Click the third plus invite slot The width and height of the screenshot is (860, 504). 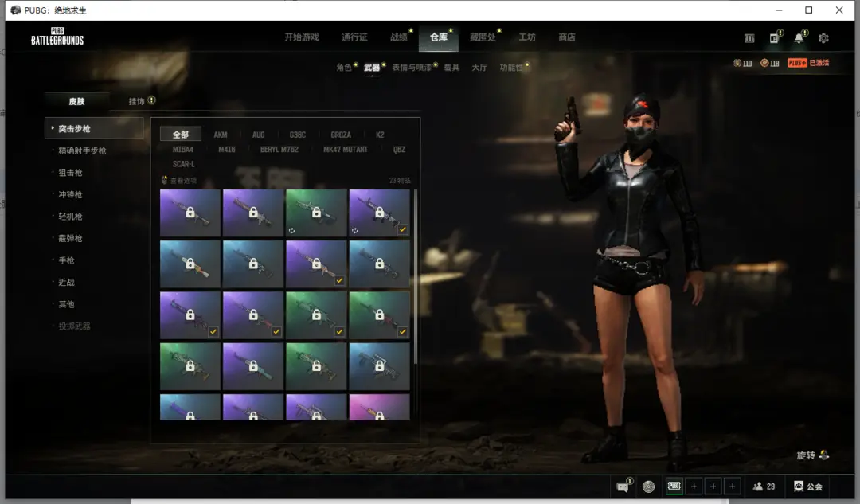[733, 486]
